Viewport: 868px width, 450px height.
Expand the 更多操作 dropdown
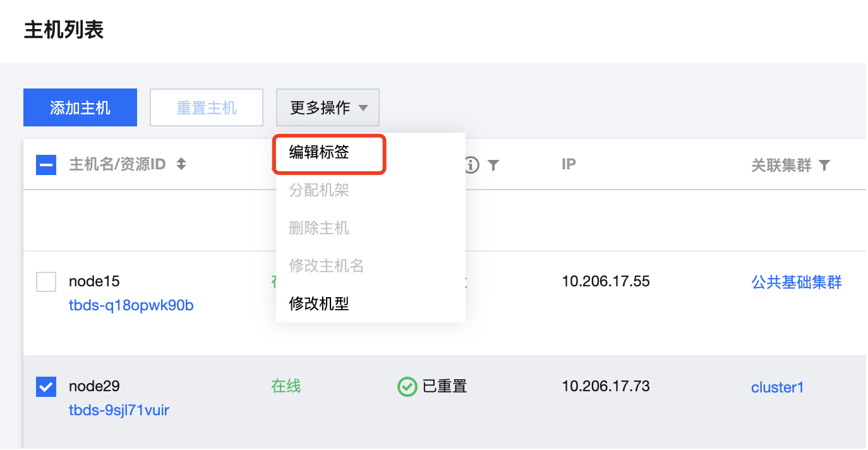[328, 107]
